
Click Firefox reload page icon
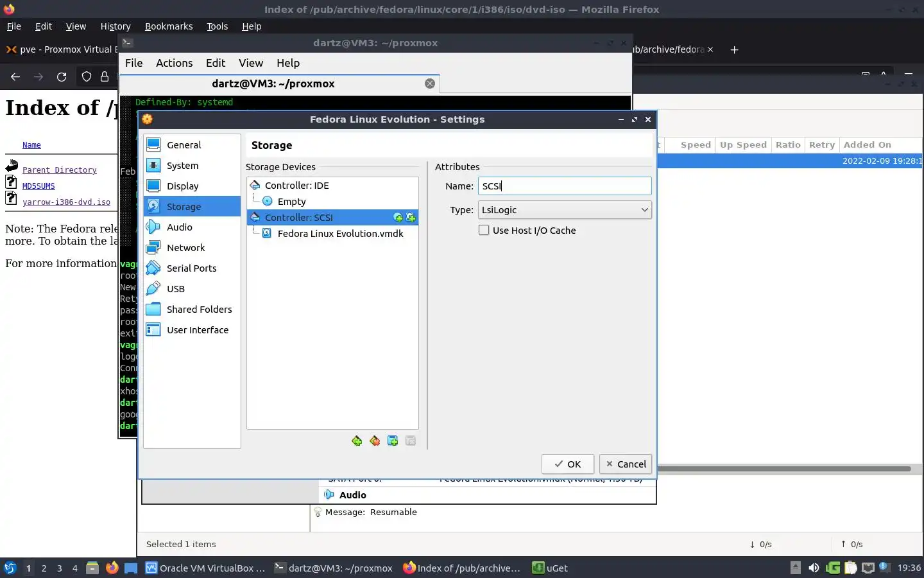tap(62, 77)
